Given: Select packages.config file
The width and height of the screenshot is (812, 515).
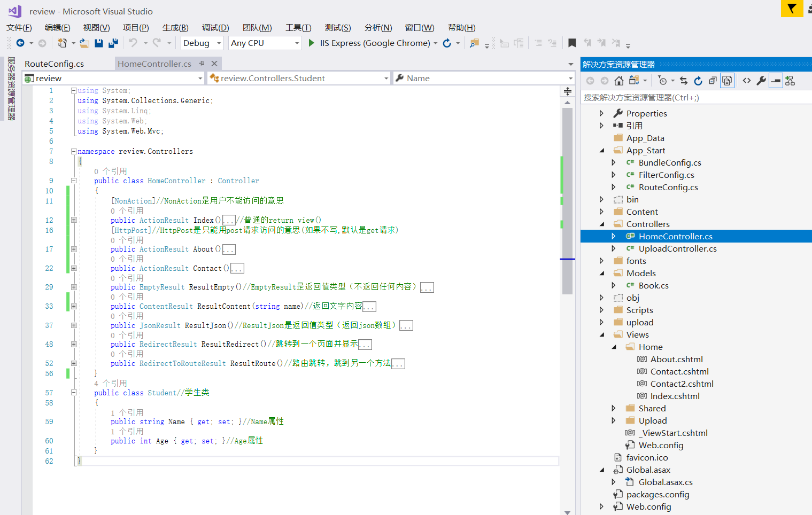Looking at the screenshot, I should click(x=658, y=494).
